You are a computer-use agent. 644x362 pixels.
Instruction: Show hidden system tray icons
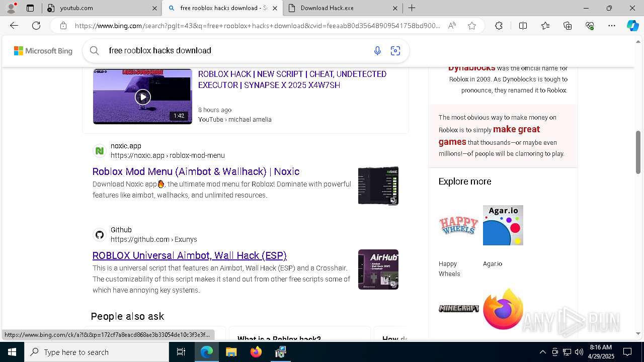click(x=542, y=352)
